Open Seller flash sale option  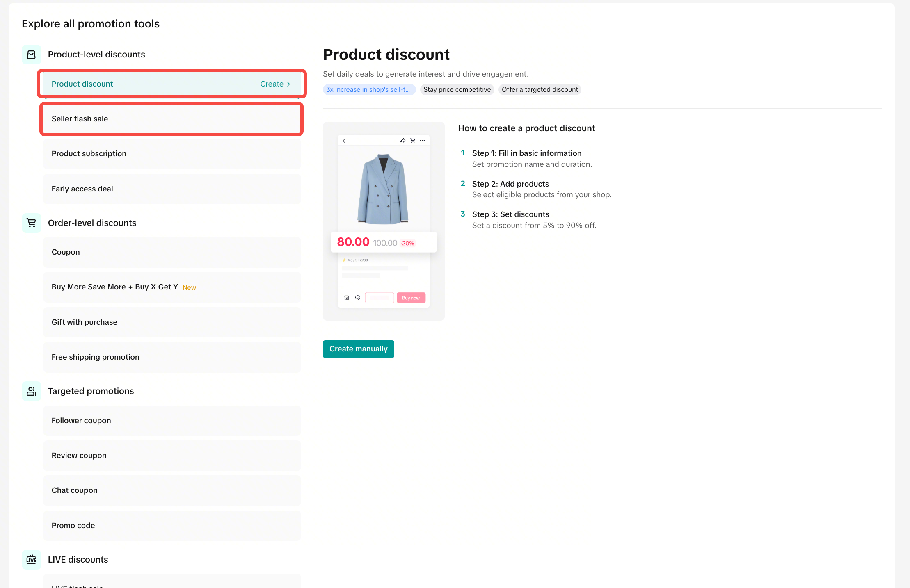coord(172,119)
